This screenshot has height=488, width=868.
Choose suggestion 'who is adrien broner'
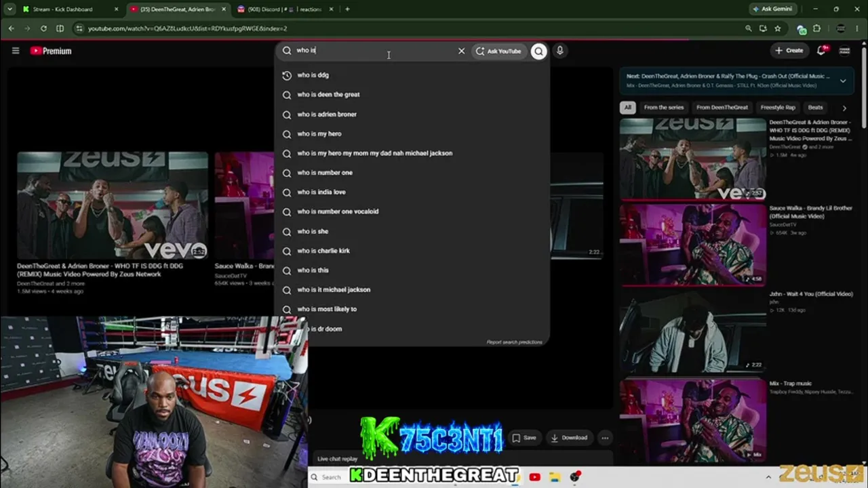tap(412, 115)
